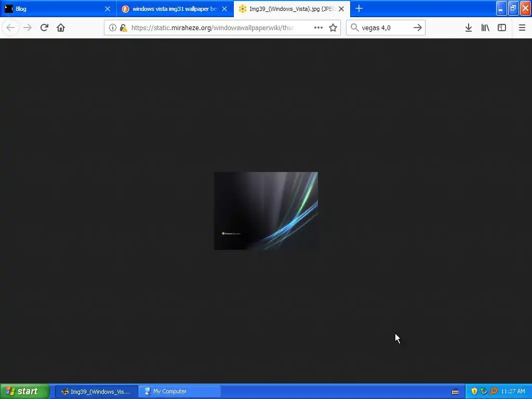Image resolution: width=532 pixels, height=399 pixels.
Task: Go forward one page
Action: pos(28,28)
